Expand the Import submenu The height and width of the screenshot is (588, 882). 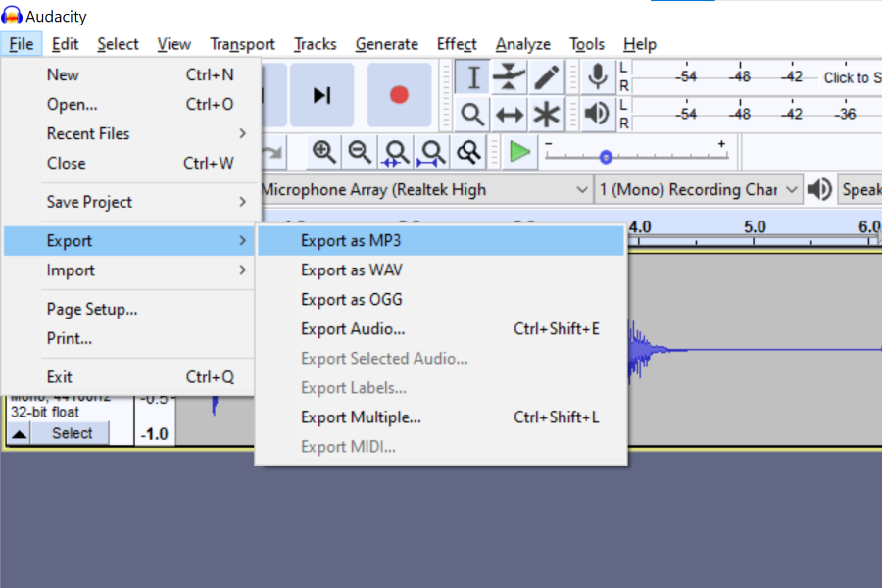coord(130,270)
